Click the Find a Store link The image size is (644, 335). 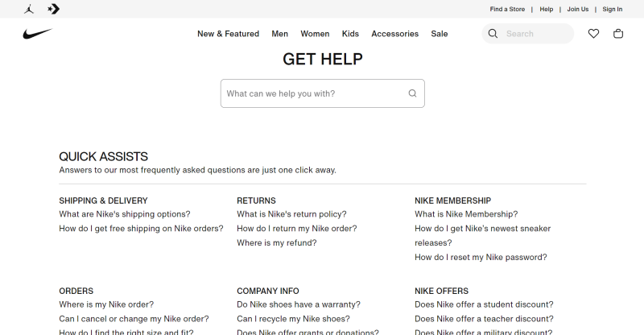(x=507, y=9)
